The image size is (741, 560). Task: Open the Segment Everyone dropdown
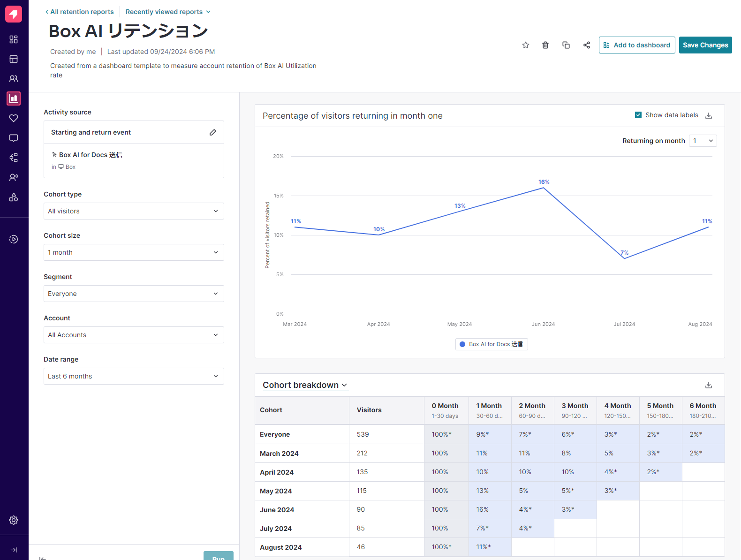(134, 294)
